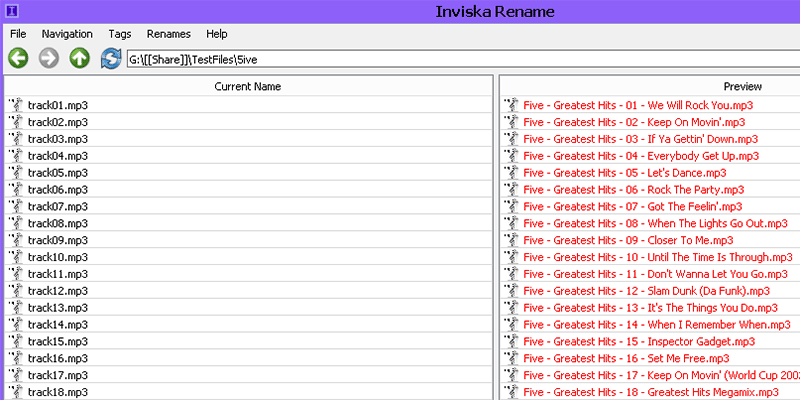Click the audio icon beside track07.mp3
The width and height of the screenshot is (800, 400).
(16, 206)
